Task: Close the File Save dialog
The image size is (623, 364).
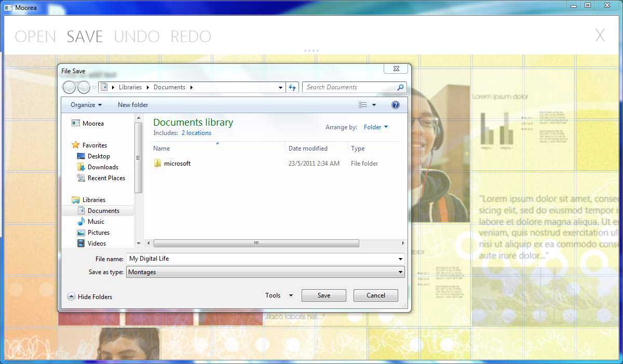Action: pyautogui.click(x=396, y=69)
